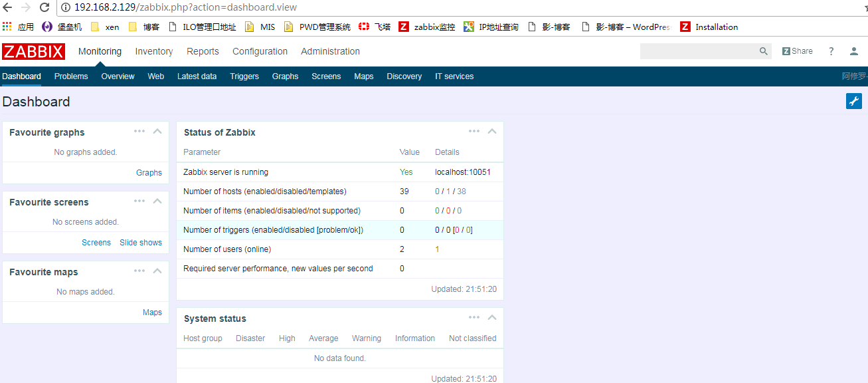Screen dimensions: 868x383
Task: Open Favourite maps widget options menu
Action: 139,271
